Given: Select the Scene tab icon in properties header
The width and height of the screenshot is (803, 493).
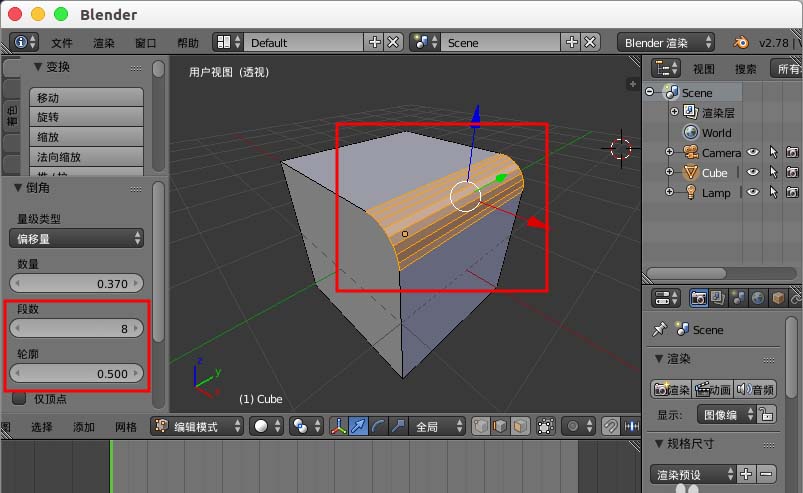Looking at the screenshot, I should click(x=738, y=298).
